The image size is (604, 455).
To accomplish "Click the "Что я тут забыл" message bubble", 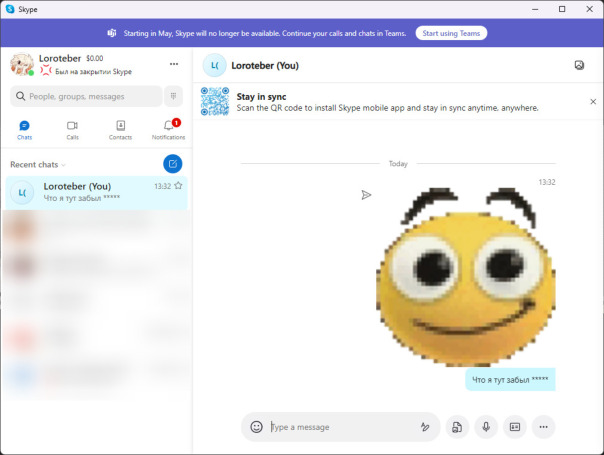I will (x=510, y=379).
